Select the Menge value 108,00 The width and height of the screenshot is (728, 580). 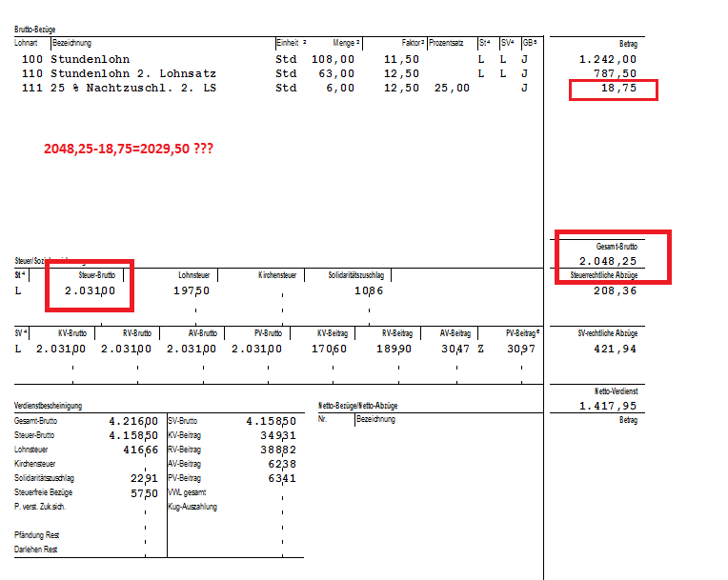(x=335, y=59)
